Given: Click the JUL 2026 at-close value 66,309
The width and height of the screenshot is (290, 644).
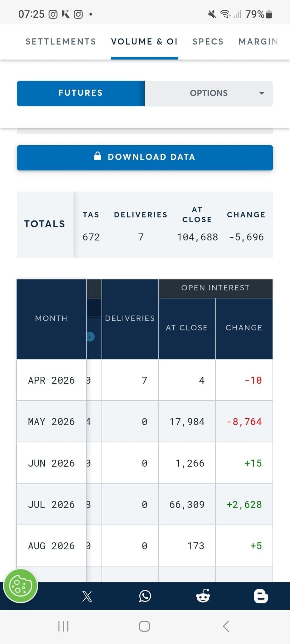Looking at the screenshot, I should (x=187, y=504).
